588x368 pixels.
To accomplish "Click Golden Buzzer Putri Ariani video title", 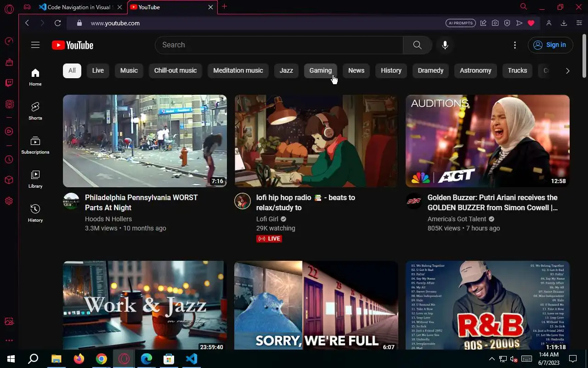I will 492,202.
